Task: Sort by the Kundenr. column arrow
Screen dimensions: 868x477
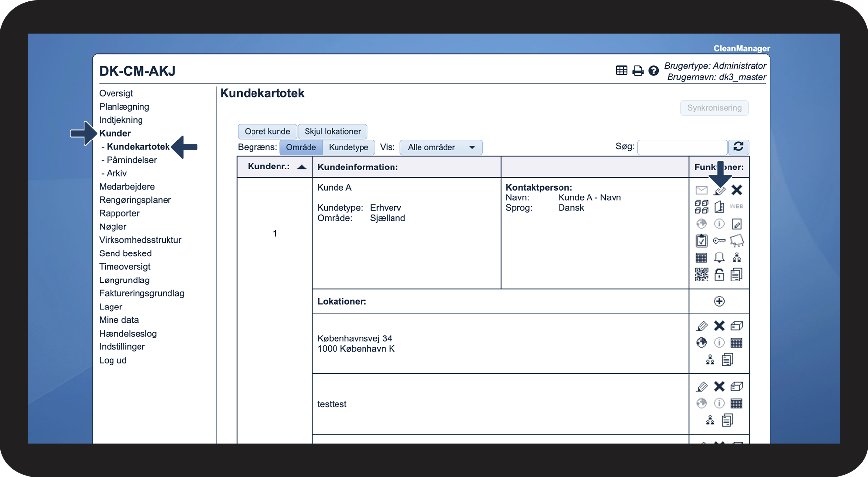Action: coord(302,167)
